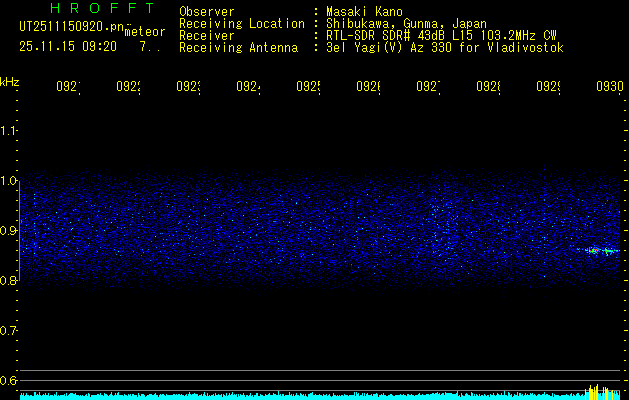Image resolution: width=629 pixels, height=400 pixels.
Task: Click the 0930 time marker
Action: pyautogui.click(x=609, y=87)
